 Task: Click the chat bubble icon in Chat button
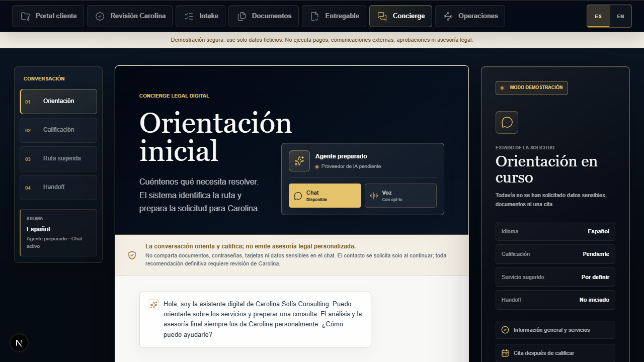[x=298, y=196]
